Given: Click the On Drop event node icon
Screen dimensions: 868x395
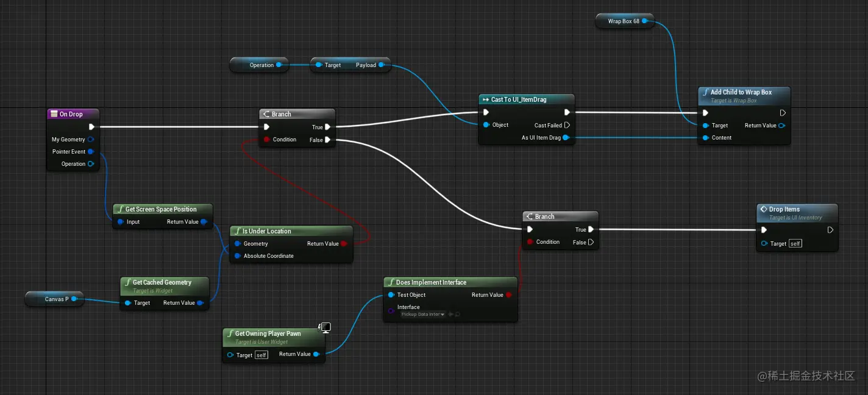Looking at the screenshot, I should (54, 114).
